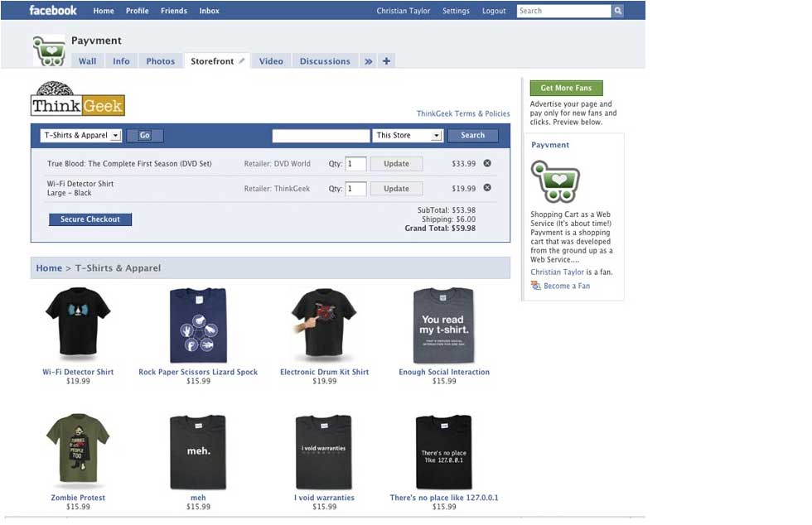Open Inbox from the header menu
The image size is (812, 525).
pos(209,11)
